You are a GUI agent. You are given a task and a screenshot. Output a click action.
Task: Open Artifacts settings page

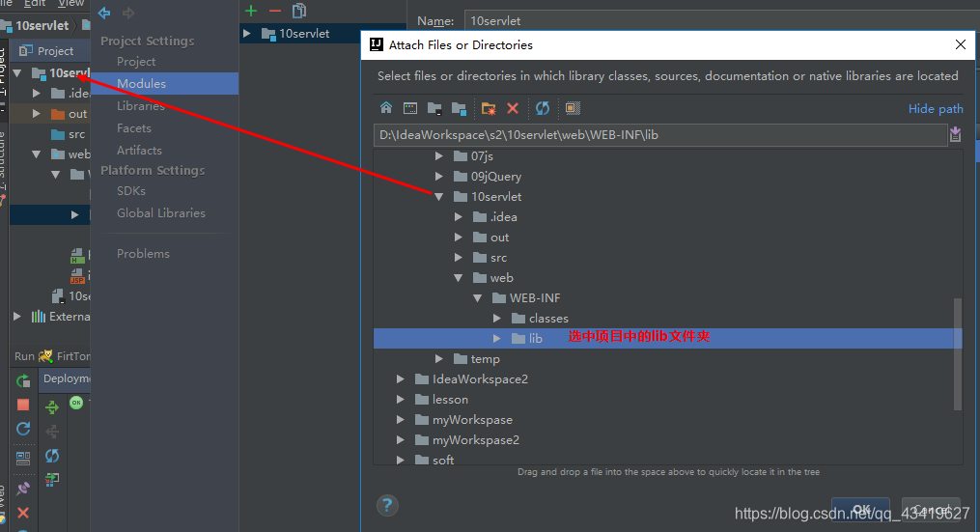tap(139, 150)
